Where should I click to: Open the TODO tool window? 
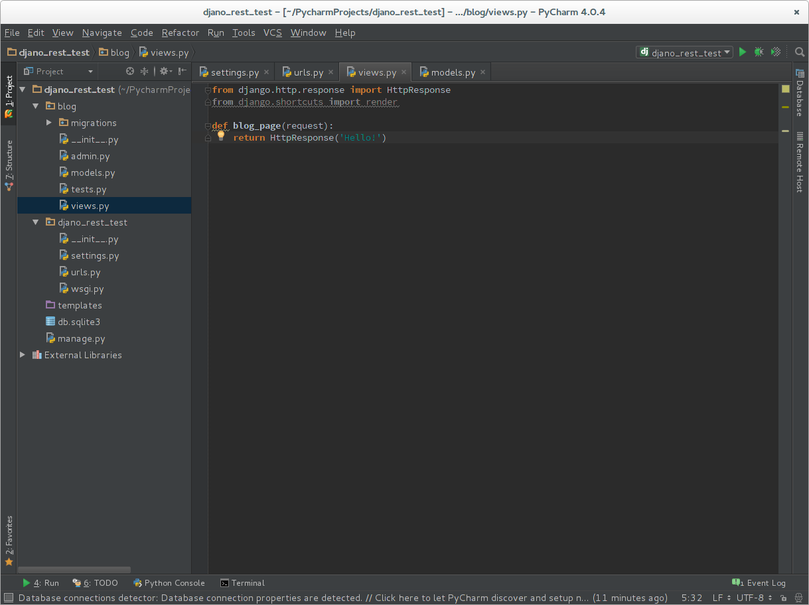[95, 583]
